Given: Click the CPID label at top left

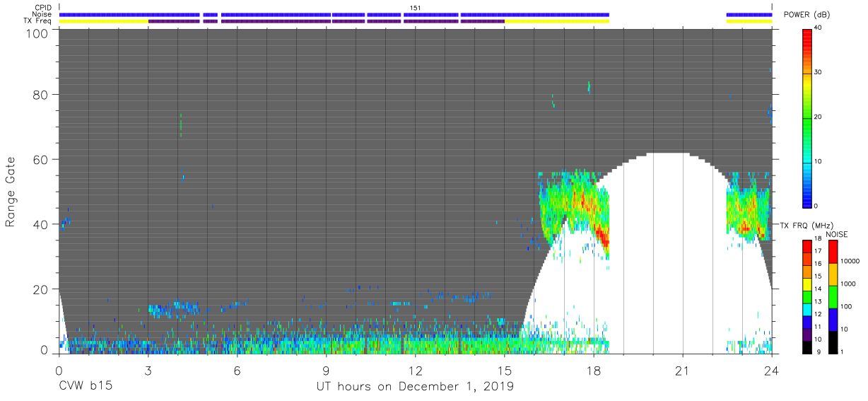Looking at the screenshot, I should [x=43, y=8].
